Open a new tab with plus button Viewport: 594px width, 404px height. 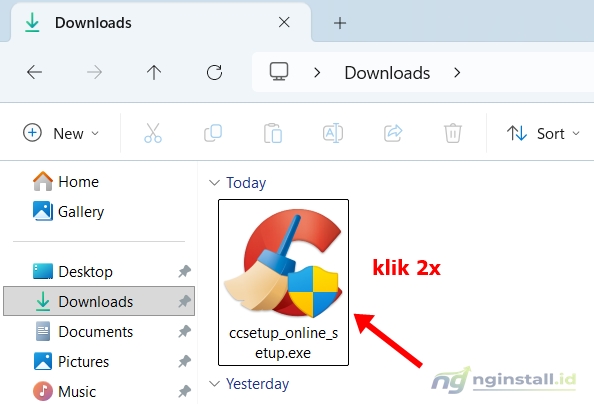(340, 23)
